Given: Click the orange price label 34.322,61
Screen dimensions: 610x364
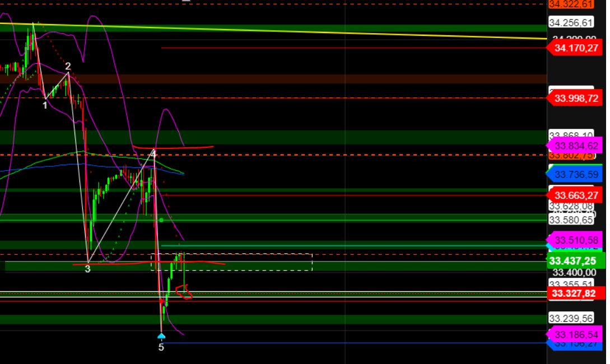Looking at the screenshot, I should [x=571, y=4].
